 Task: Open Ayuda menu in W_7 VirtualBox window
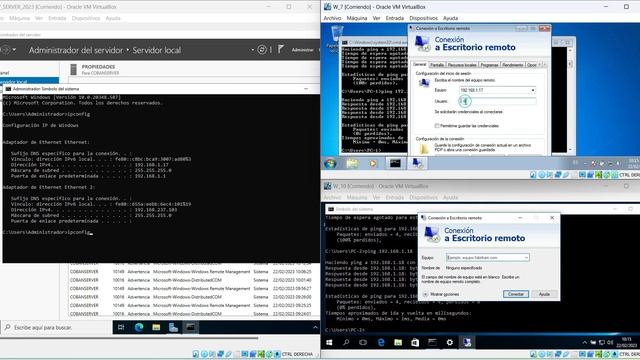pos(450,18)
